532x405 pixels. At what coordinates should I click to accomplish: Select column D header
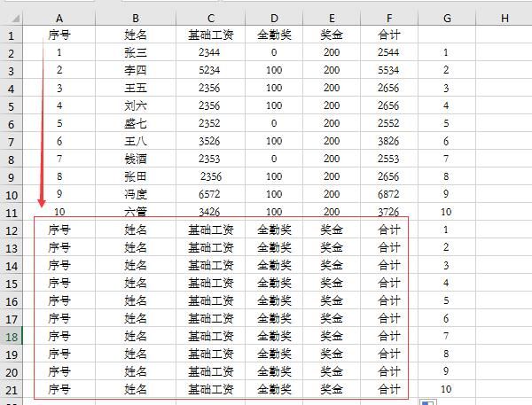(x=274, y=19)
